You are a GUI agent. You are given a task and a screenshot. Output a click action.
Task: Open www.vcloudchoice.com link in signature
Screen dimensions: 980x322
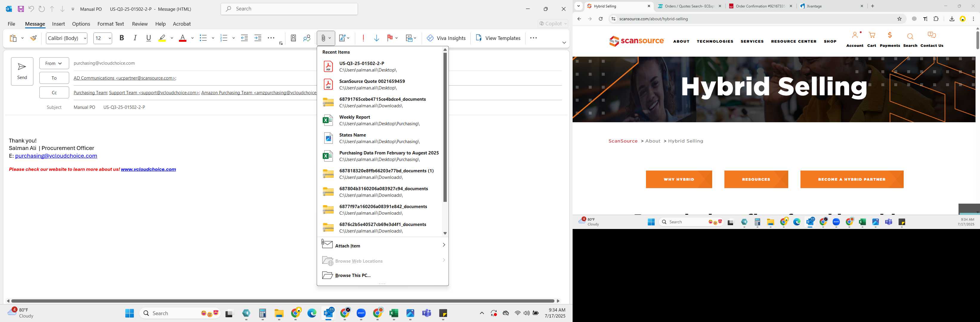(148, 169)
